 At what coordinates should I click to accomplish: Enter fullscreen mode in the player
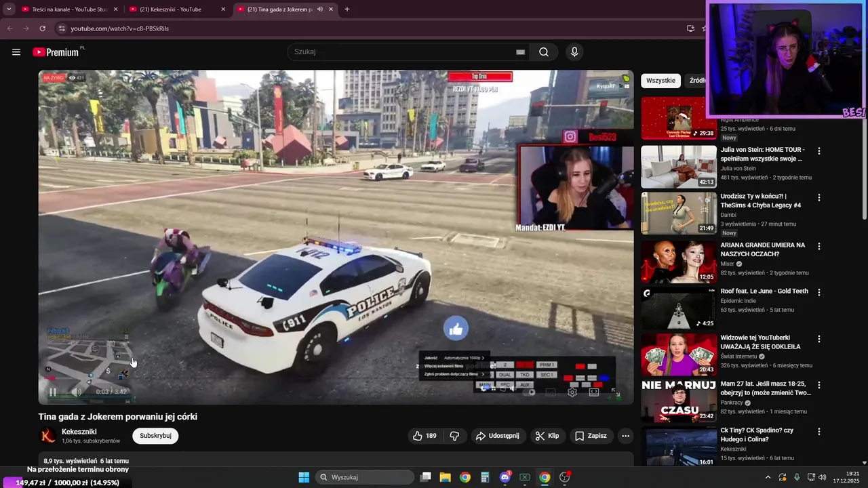tap(616, 392)
